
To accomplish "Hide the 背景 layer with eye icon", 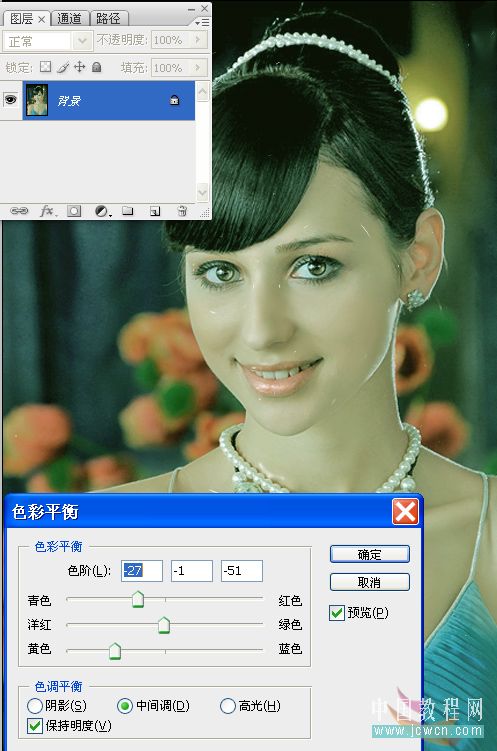I will point(10,100).
